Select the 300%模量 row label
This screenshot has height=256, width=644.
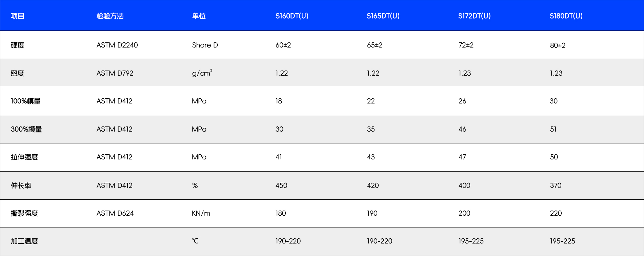(x=26, y=129)
